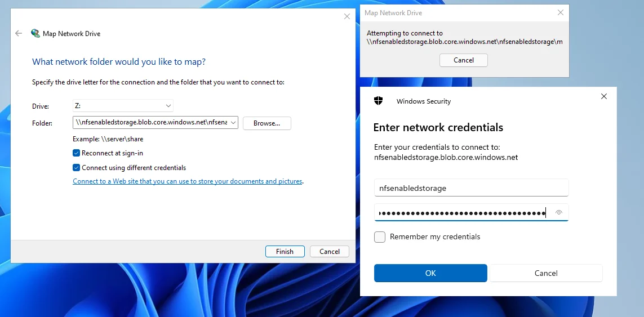Open the Connect to a Web site link
The image size is (644, 317).
point(187,181)
